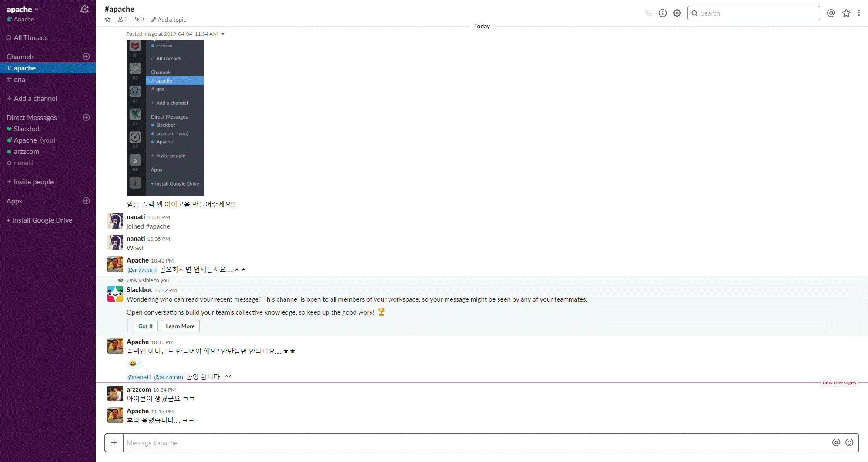Screen dimensions: 868x462
Task: Open more items vertical dots menu
Action: tap(859, 13)
